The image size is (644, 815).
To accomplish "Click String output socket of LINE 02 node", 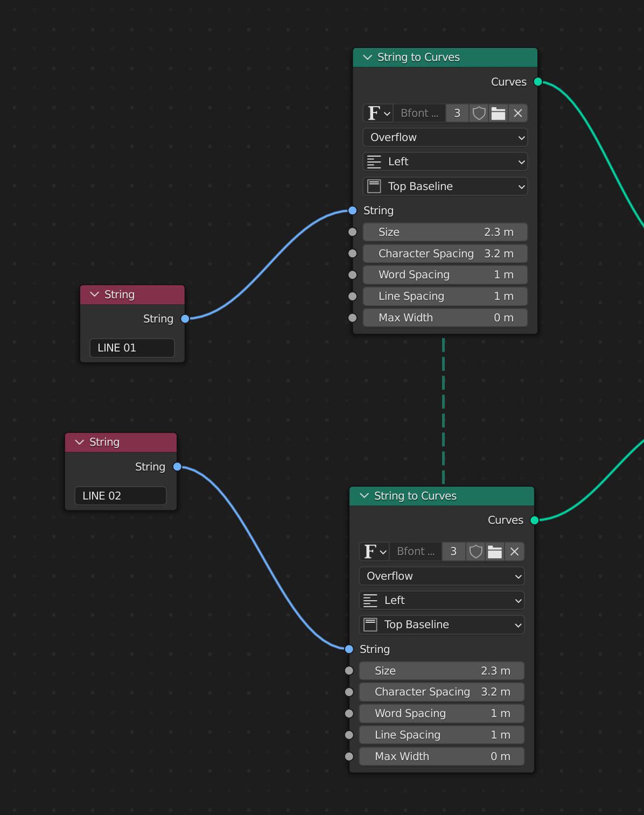I will click(177, 467).
